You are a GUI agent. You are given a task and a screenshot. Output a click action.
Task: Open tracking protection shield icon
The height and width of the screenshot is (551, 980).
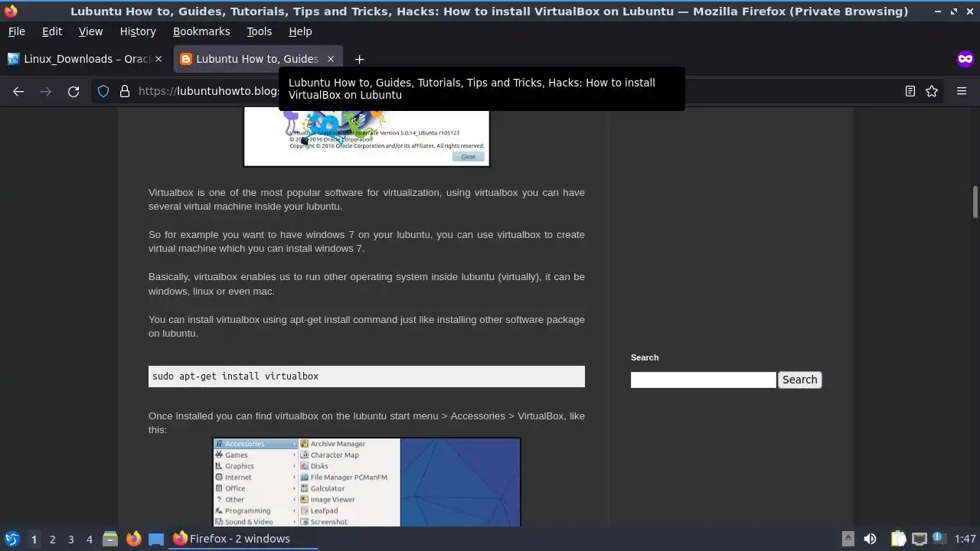[x=103, y=91]
